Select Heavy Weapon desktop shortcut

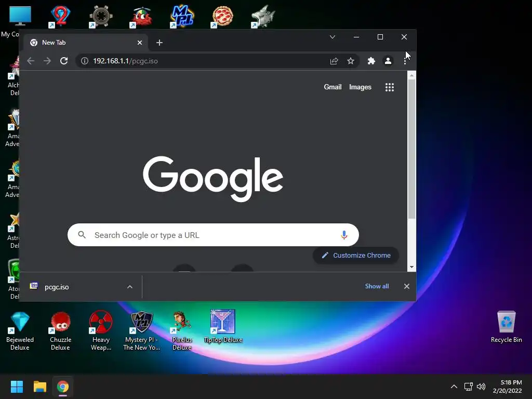tap(101, 331)
